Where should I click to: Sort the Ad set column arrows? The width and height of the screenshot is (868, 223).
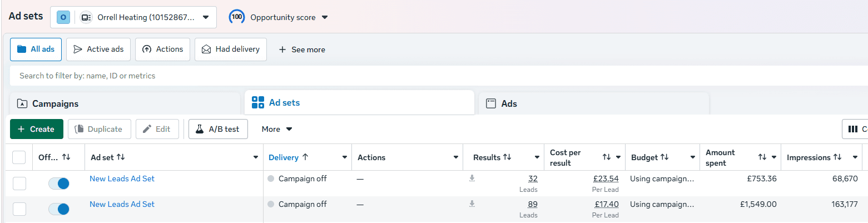click(x=121, y=157)
